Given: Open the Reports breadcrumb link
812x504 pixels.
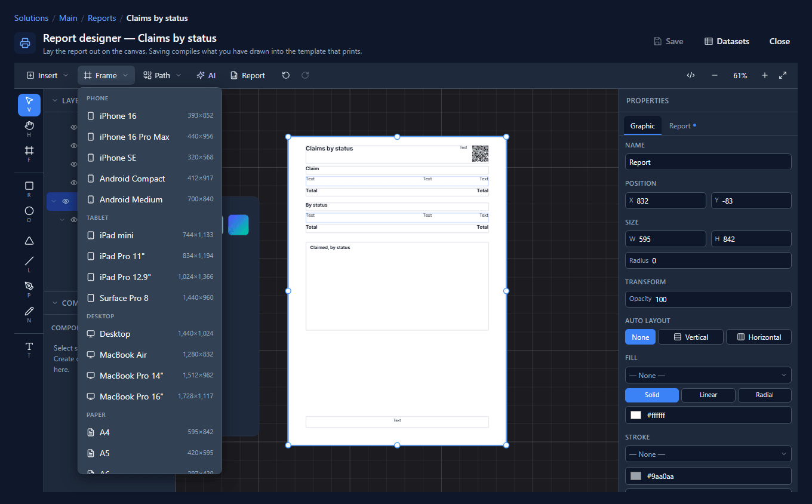Looking at the screenshot, I should click(x=101, y=18).
